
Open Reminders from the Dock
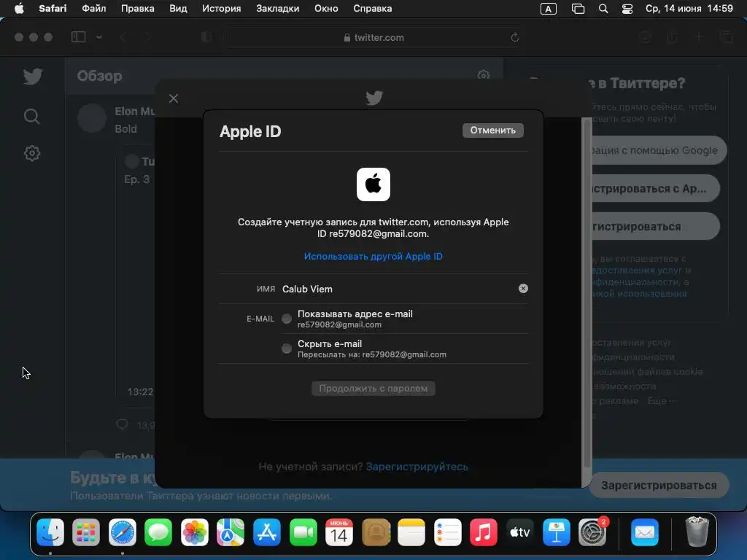447,532
